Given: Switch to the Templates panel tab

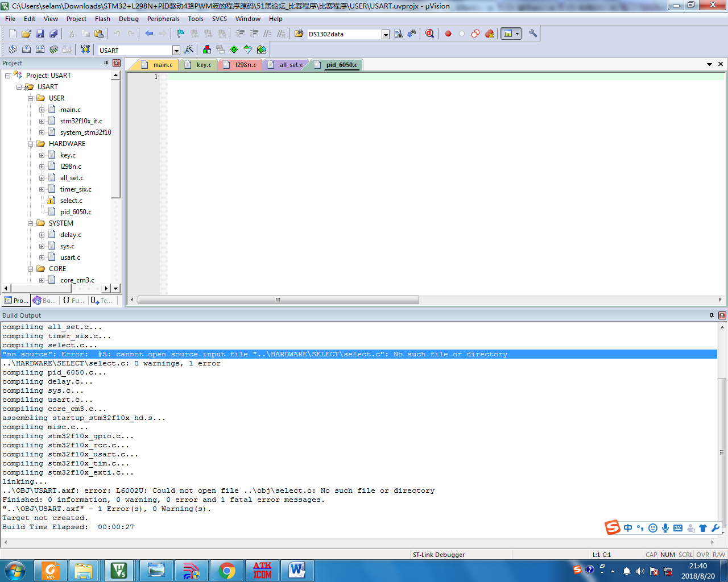Looking at the screenshot, I should (x=102, y=301).
